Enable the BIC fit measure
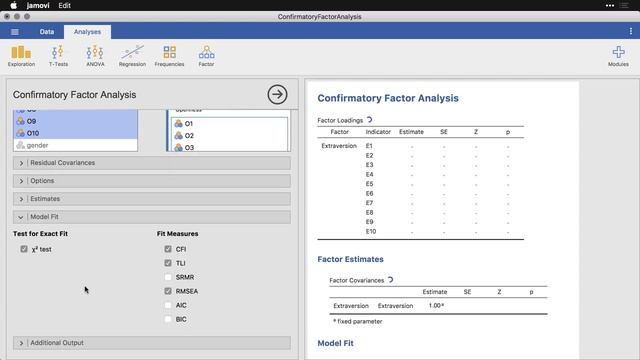The height and width of the screenshot is (360, 640). (168, 319)
